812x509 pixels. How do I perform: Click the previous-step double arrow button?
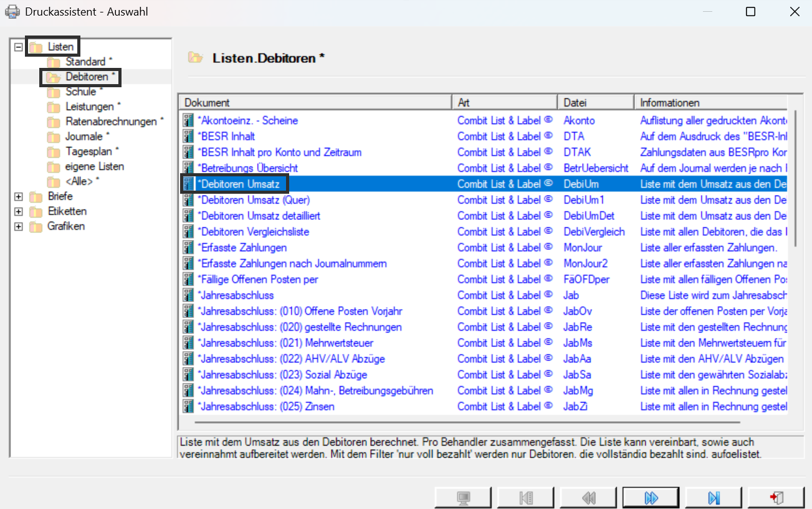pyautogui.click(x=588, y=498)
